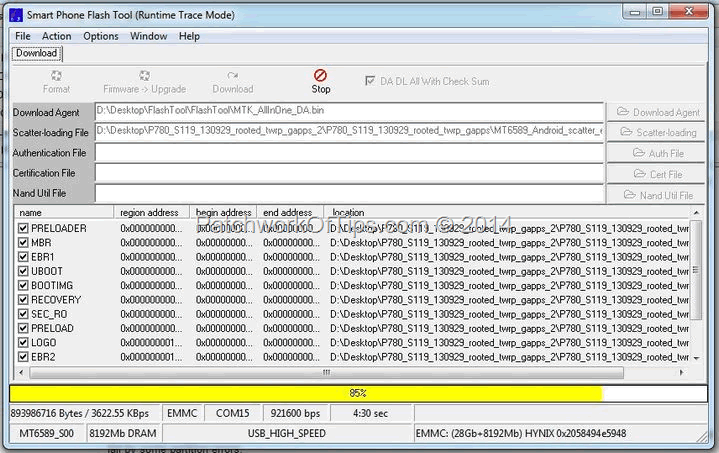Screen dimensions: 719x453
Task: Click the empty Authentication File field
Action: click(349, 152)
